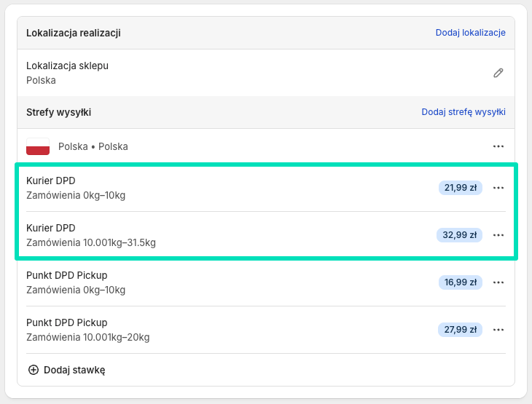Select the Kurier DPD 0kg–10kg rate name
The height and width of the screenshot is (404, 532).
51,181
